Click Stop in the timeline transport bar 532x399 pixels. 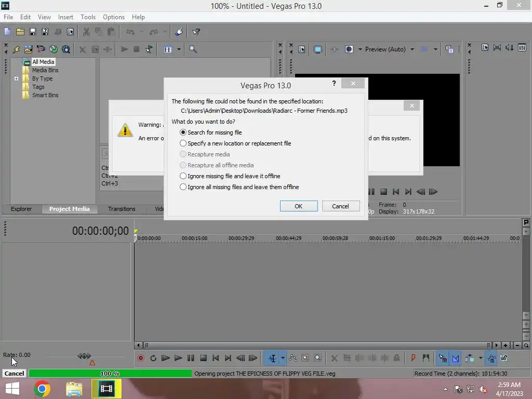pos(203,358)
